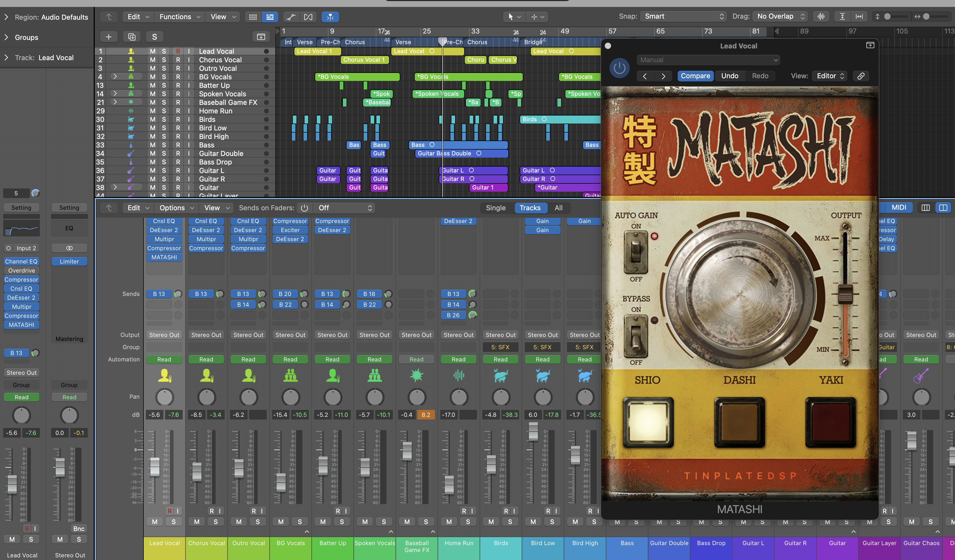
Task: Click the Chorus Vocal pan knob in mixer
Action: pos(207,397)
